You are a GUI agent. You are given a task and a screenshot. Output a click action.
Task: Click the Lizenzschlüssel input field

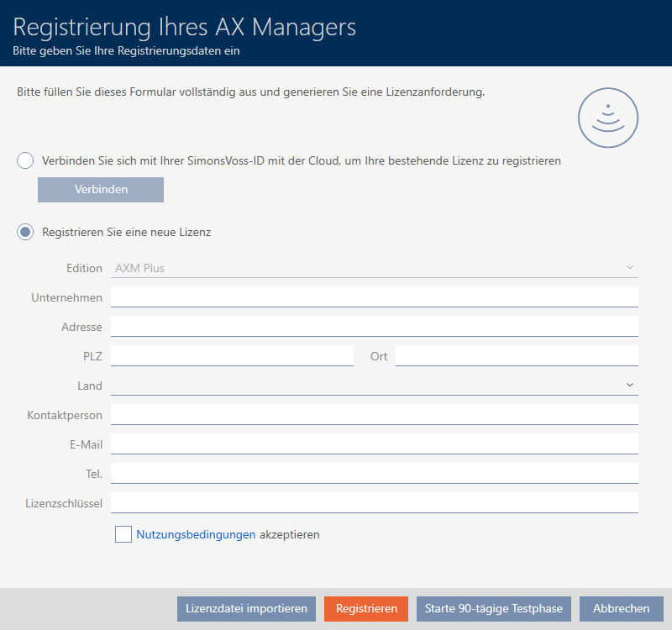[x=374, y=503]
